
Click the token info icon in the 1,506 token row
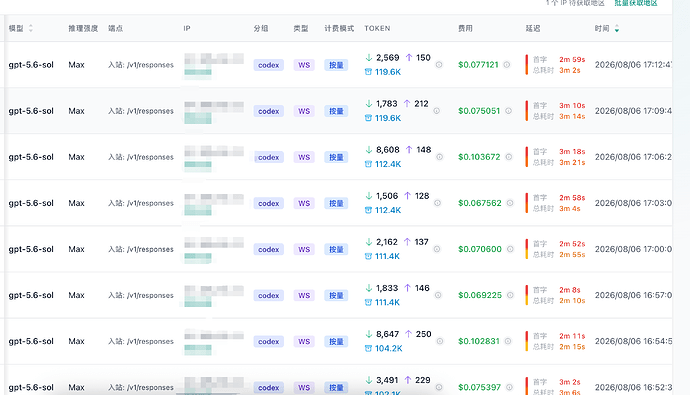[x=437, y=203]
